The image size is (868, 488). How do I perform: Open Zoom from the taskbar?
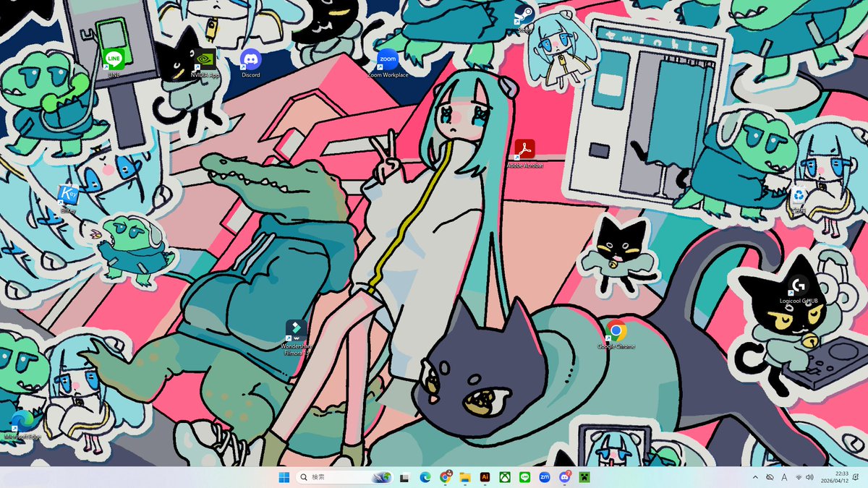point(545,477)
